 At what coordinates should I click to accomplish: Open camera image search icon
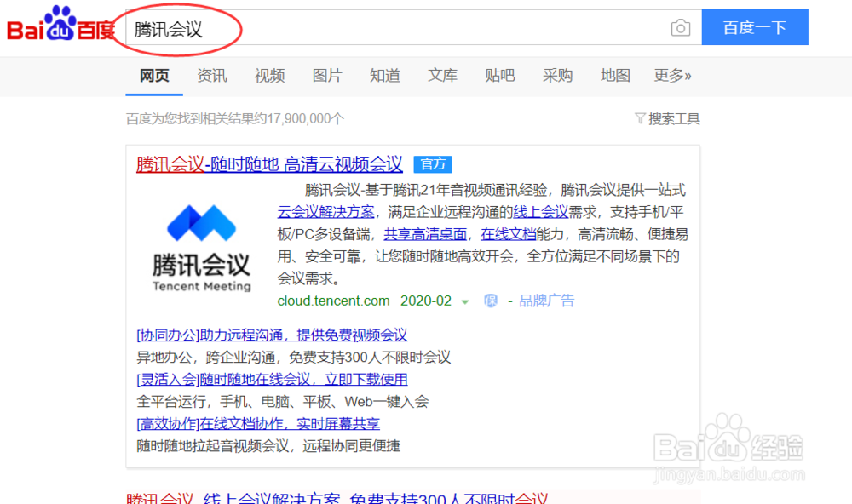coord(680,28)
